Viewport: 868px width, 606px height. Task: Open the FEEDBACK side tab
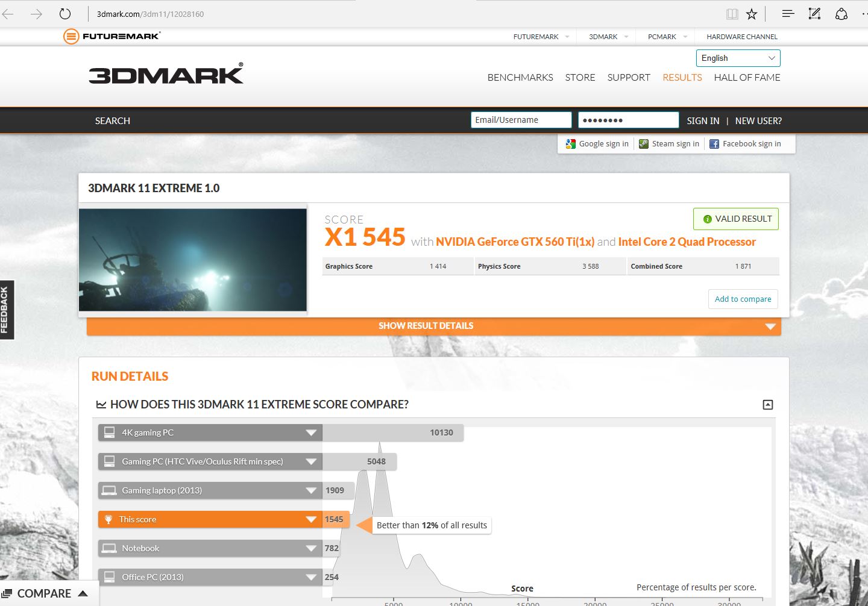pos(7,310)
